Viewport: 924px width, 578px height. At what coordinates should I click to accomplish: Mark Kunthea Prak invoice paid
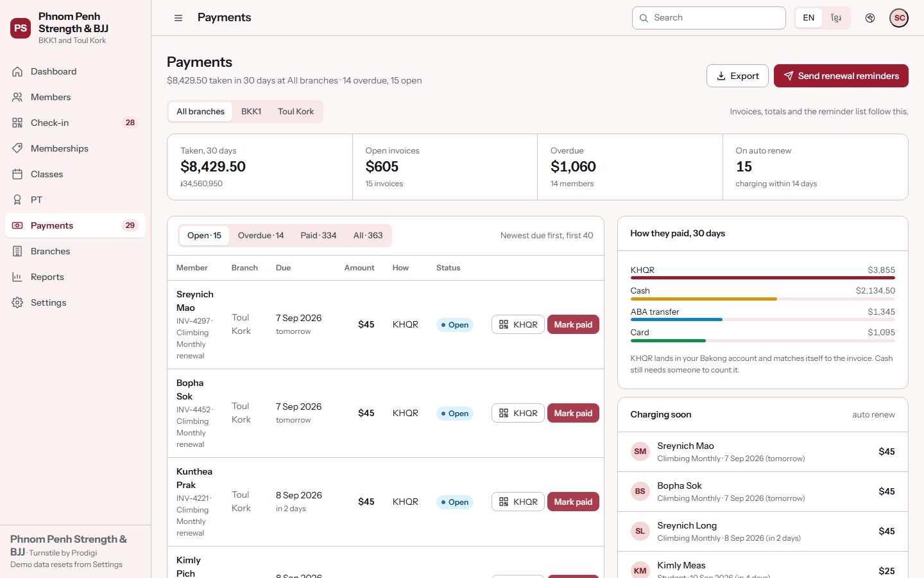(573, 502)
